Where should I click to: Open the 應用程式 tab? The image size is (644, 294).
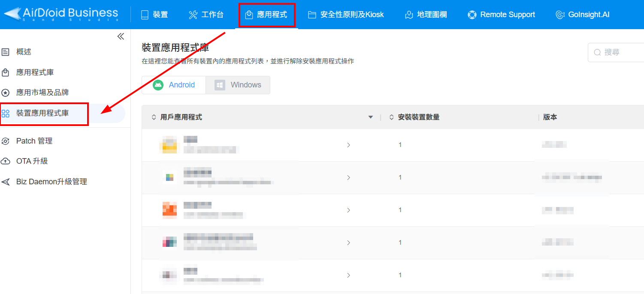click(266, 15)
